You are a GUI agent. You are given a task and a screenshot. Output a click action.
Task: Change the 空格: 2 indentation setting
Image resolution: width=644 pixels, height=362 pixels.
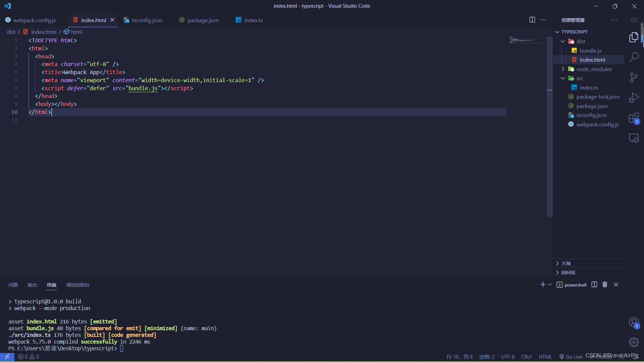(487, 357)
